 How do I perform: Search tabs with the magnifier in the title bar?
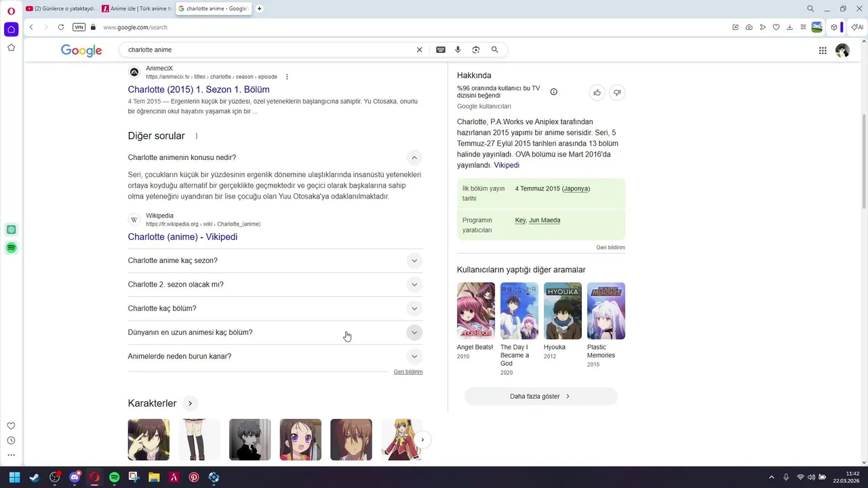tap(810, 9)
